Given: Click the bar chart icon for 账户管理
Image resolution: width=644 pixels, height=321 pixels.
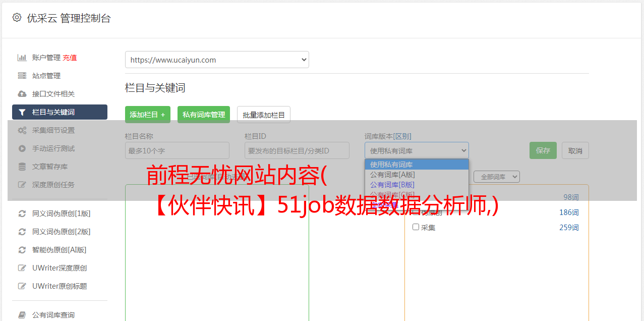Looking at the screenshot, I should 22,58.
